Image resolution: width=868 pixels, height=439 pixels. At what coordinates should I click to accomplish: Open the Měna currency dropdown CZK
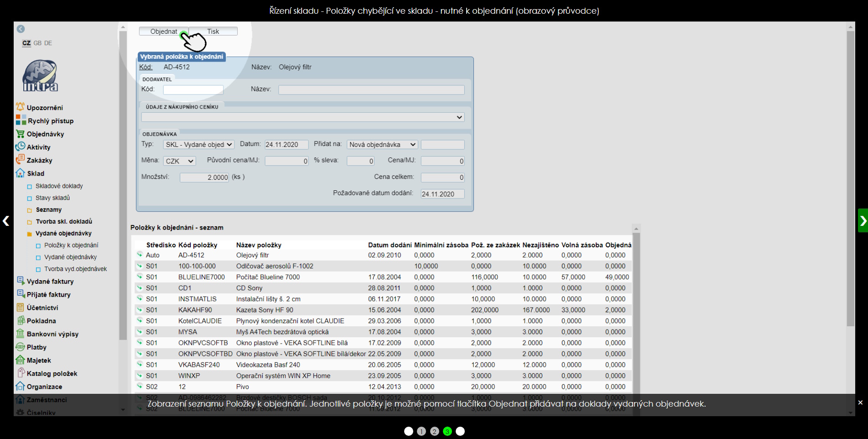tap(179, 161)
